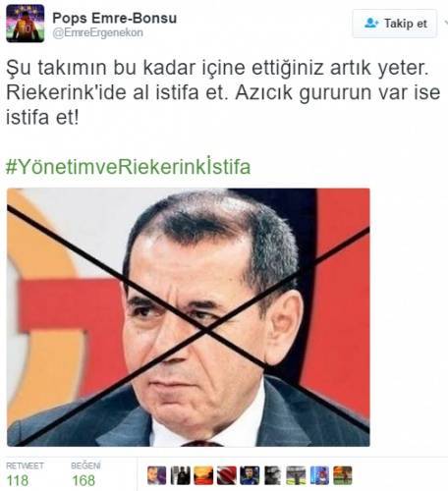Click the black-and-white liker avatar
The height and width of the screenshot is (491, 448).
point(273,475)
